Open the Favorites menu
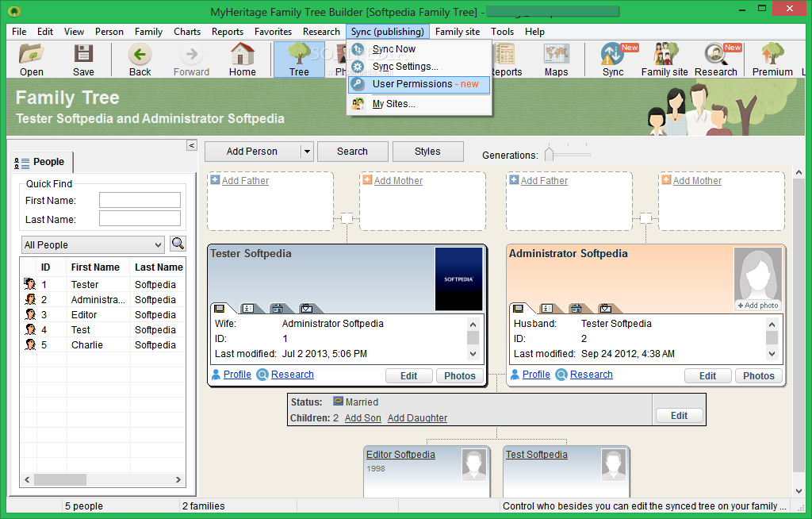The height and width of the screenshot is (519, 812). point(273,32)
